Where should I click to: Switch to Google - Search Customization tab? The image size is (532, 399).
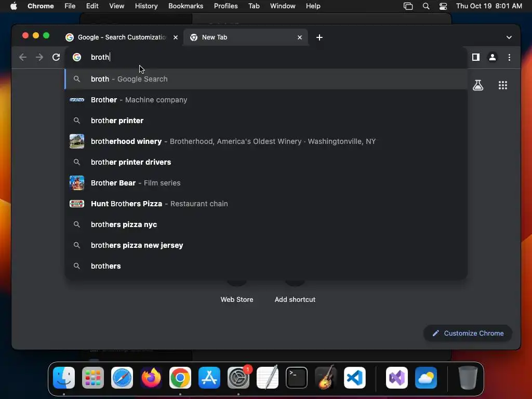122,37
